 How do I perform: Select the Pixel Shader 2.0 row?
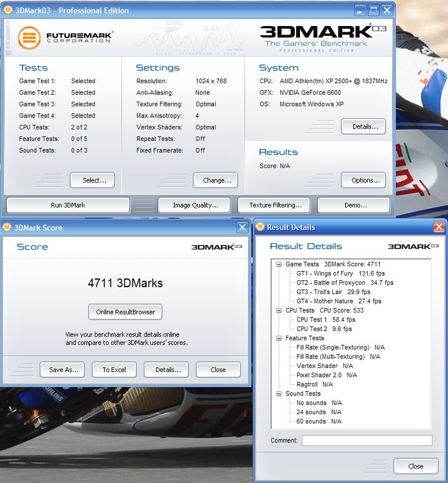[327, 375]
